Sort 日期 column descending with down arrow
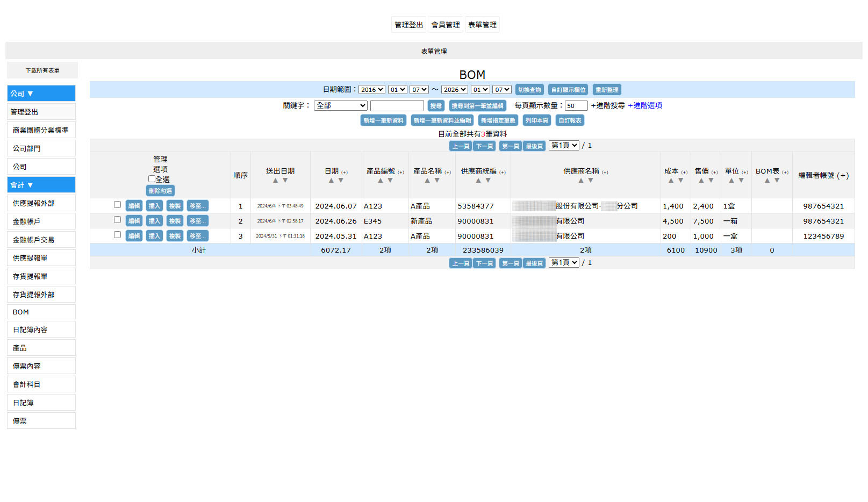The width and height of the screenshot is (868, 502). pyautogui.click(x=341, y=181)
